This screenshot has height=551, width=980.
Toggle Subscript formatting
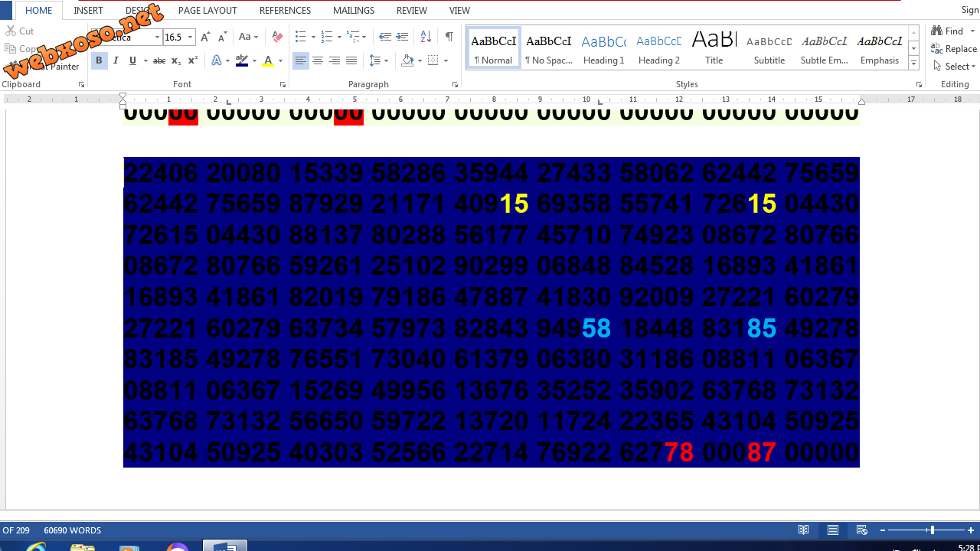[176, 60]
